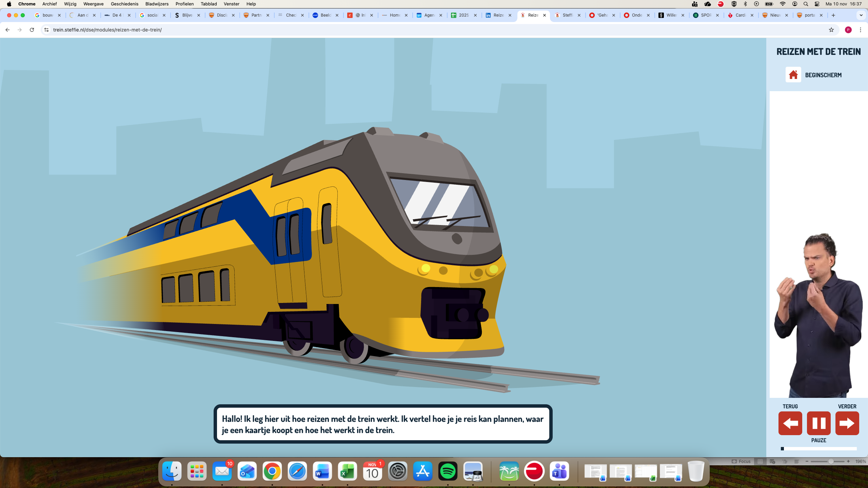Expand the tab search dropdown arrow
868x488 pixels.
[x=861, y=15]
